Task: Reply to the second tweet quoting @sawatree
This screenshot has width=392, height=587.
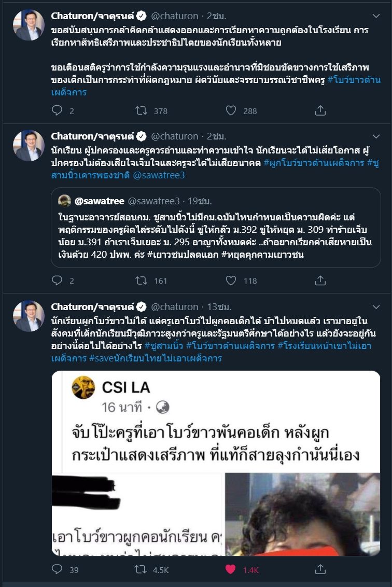Action: click(58, 281)
